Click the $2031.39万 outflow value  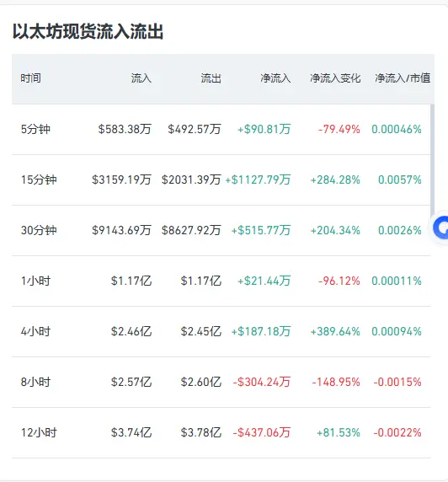coord(191,179)
